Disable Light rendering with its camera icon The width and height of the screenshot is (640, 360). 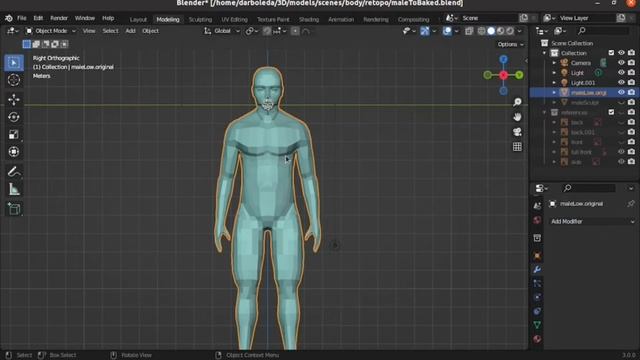click(631, 73)
